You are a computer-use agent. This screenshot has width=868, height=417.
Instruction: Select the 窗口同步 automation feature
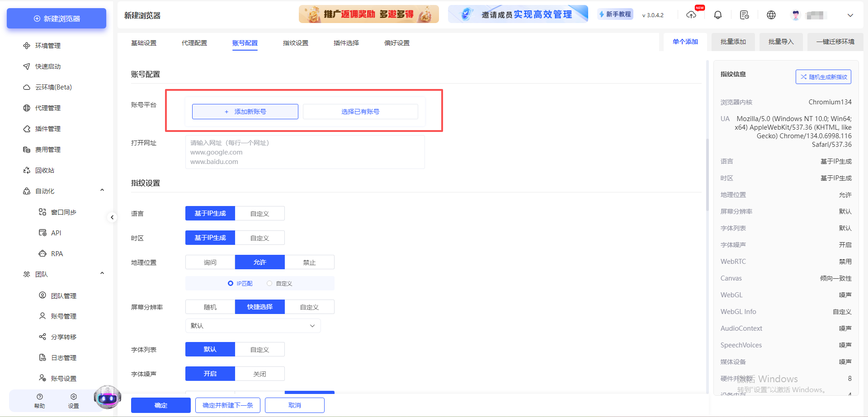63,211
